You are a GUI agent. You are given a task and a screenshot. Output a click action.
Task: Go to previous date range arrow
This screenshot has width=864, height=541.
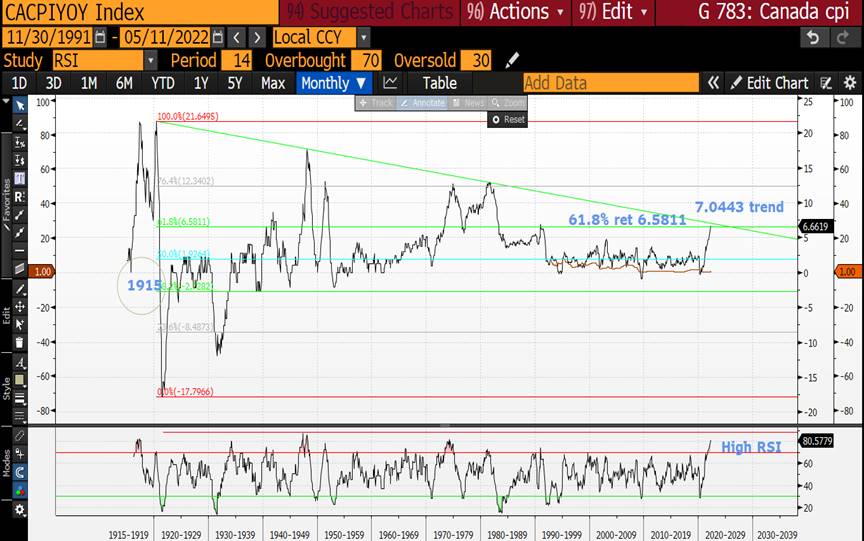(x=236, y=37)
